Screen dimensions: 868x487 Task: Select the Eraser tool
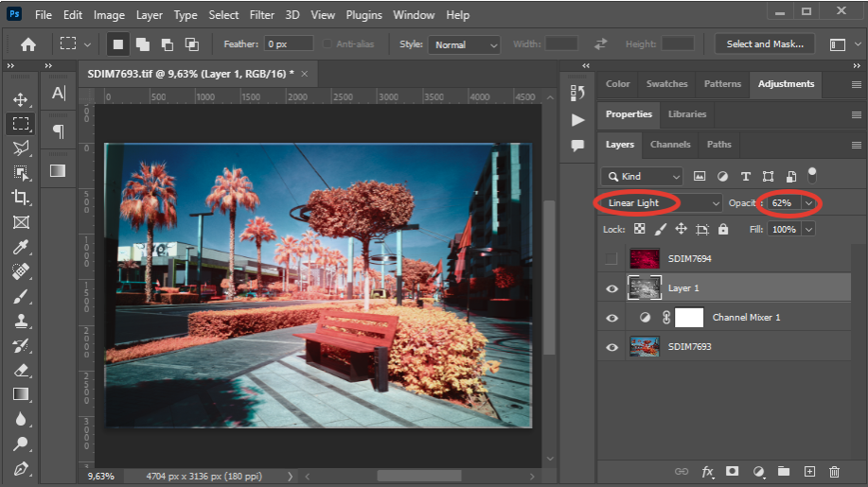coord(20,370)
